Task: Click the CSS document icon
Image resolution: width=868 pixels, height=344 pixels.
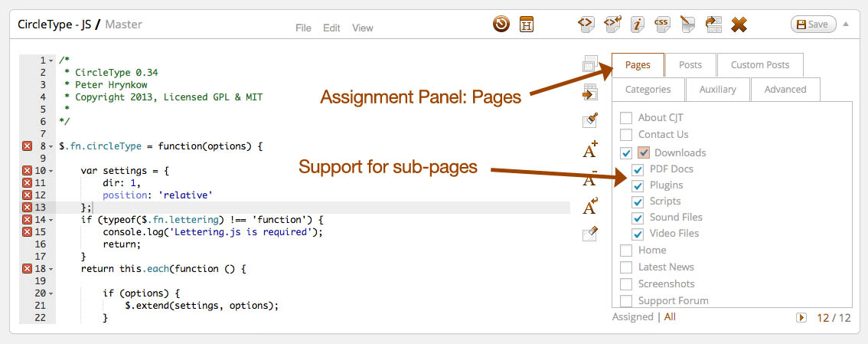Action: coord(662,25)
